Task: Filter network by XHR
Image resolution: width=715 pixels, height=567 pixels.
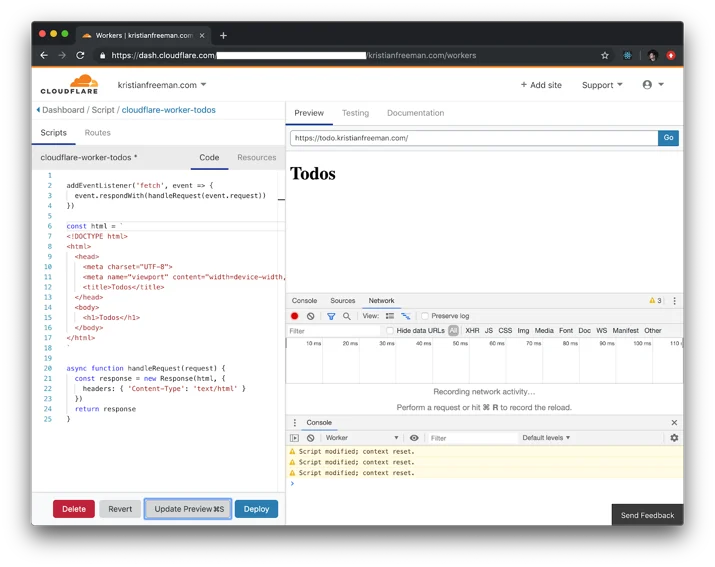Action: (x=472, y=331)
